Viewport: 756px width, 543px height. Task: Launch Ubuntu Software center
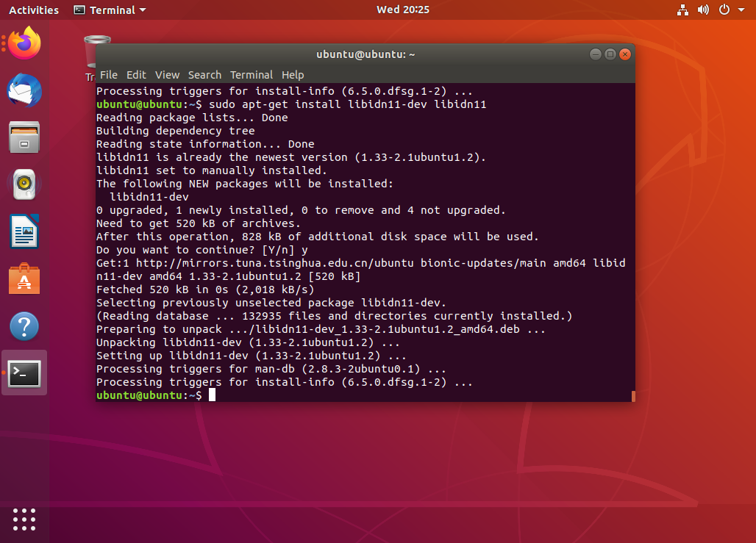coord(24,278)
